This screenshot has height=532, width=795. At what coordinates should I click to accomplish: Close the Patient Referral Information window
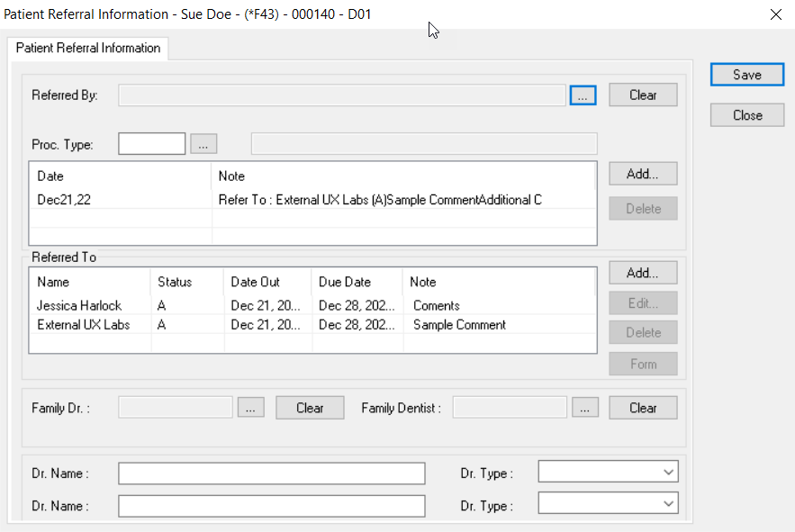tap(776, 14)
